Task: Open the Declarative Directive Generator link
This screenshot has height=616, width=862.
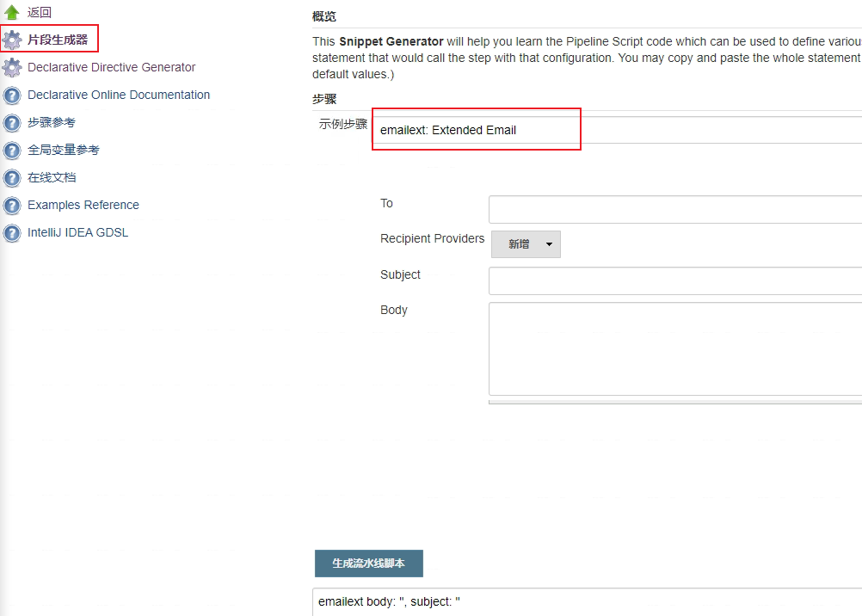Action: pyautogui.click(x=112, y=67)
